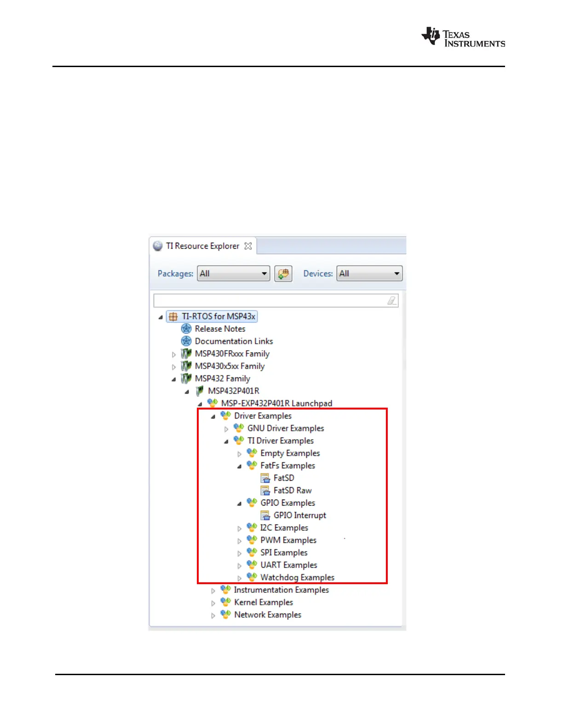
Task: Click the FatFs Examples folder icon
Action: tap(252, 465)
